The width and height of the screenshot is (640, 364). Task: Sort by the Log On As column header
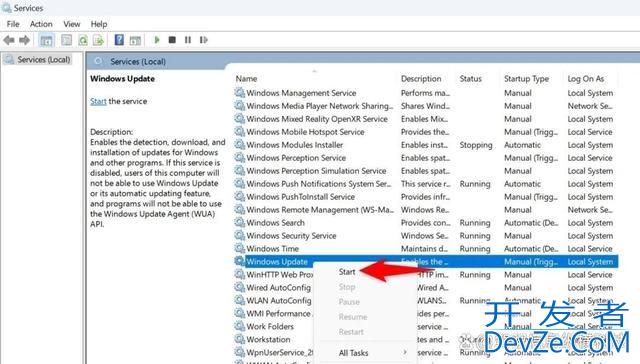pyautogui.click(x=586, y=79)
